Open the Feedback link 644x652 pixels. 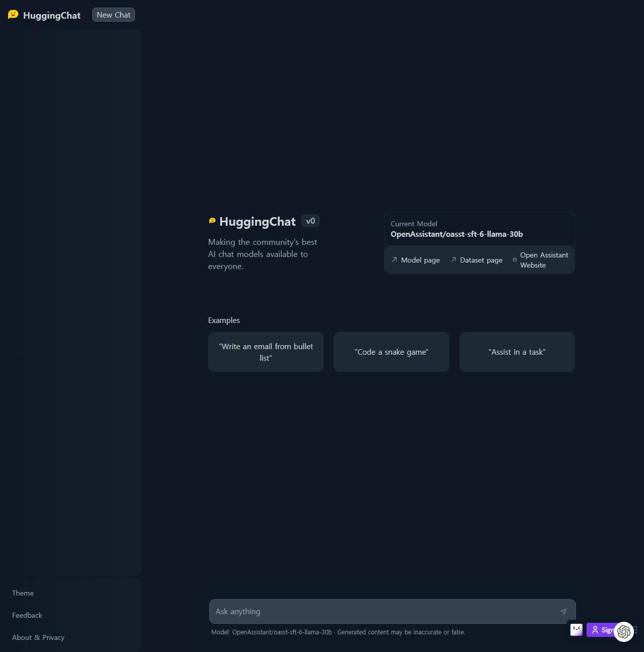tap(27, 615)
